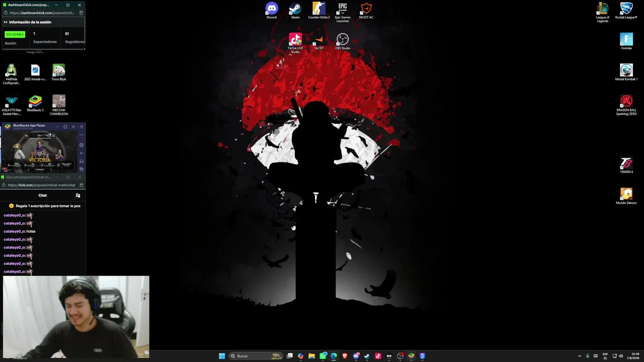Select the DRAGON BALL Sparking! ZERO icon
644x362 pixels.
coord(626,105)
